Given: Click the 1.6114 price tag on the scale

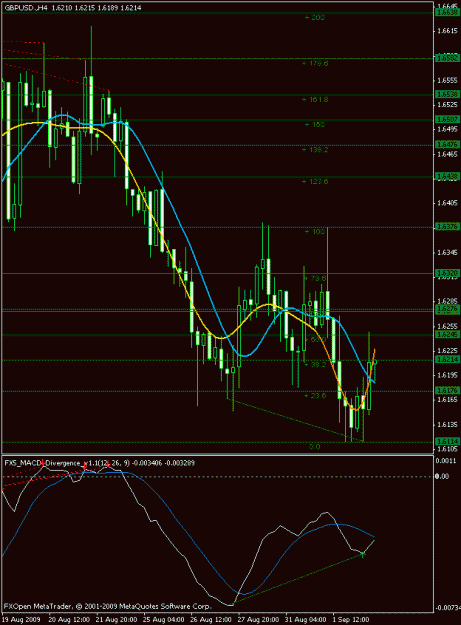Looking at the screenshot, I should [x=448, y=441].
